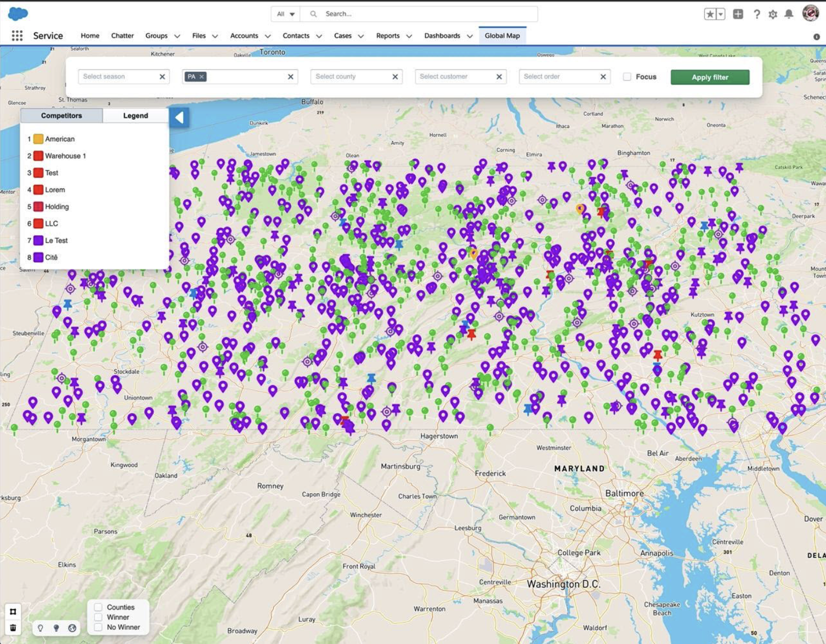Screen dimensions: 826x644
Task: Check the No Winner checkbox
Action: (x=98, y=627)
